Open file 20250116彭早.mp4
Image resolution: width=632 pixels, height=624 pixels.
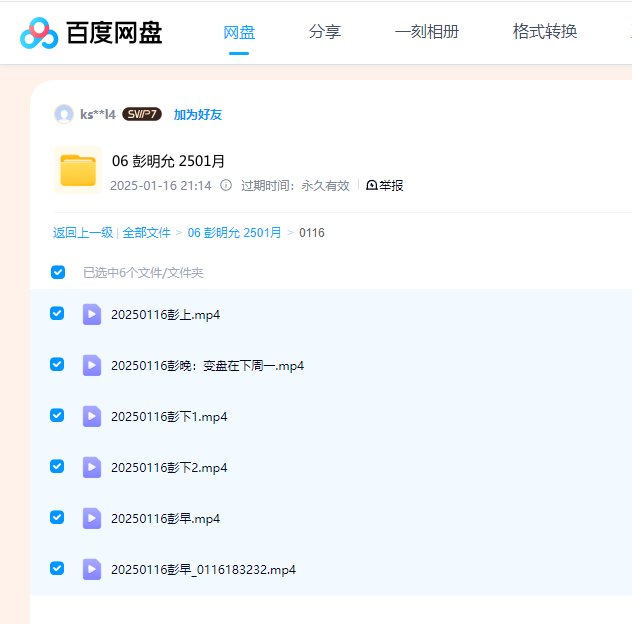[165, 518]
